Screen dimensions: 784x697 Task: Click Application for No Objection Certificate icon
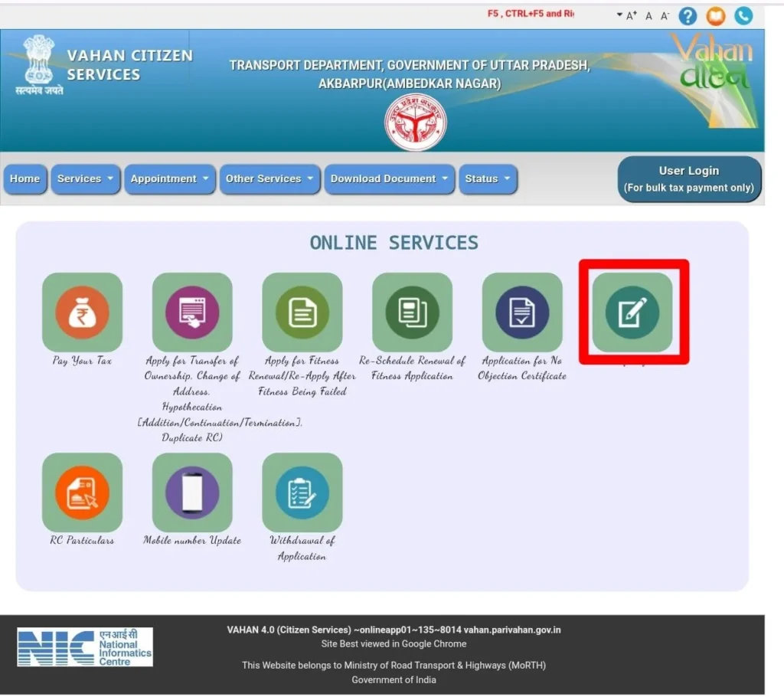point(522,313)
